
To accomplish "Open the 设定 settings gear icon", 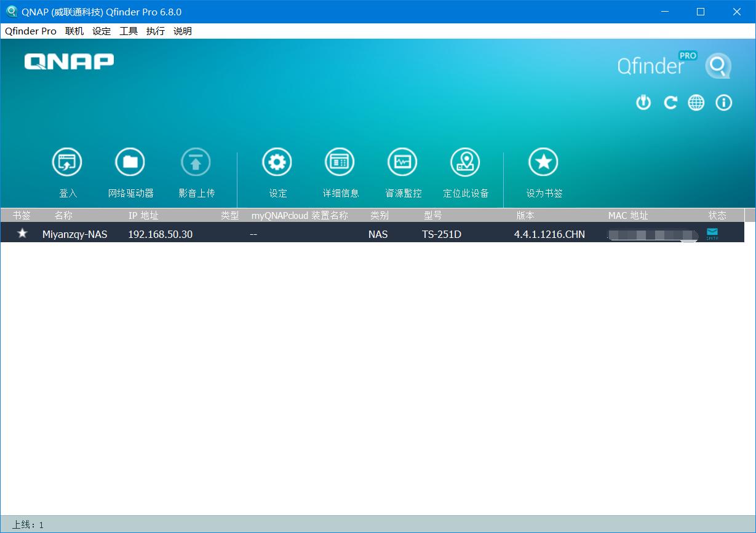I will [277, 161].
